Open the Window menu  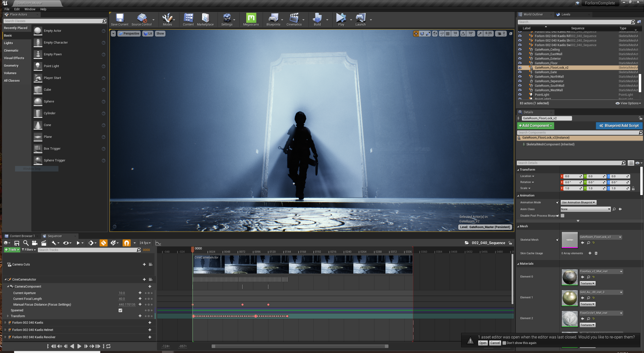(30, 9)
